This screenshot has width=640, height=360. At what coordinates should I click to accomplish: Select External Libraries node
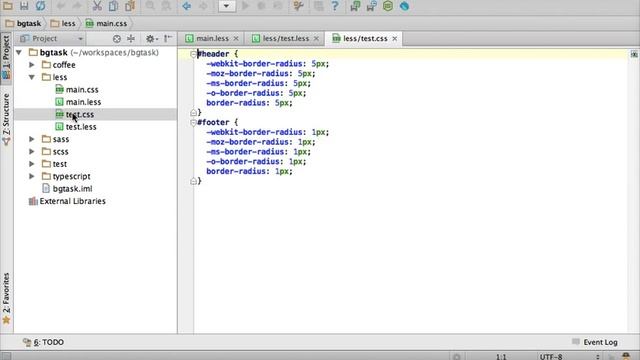[x=67, y=201]
